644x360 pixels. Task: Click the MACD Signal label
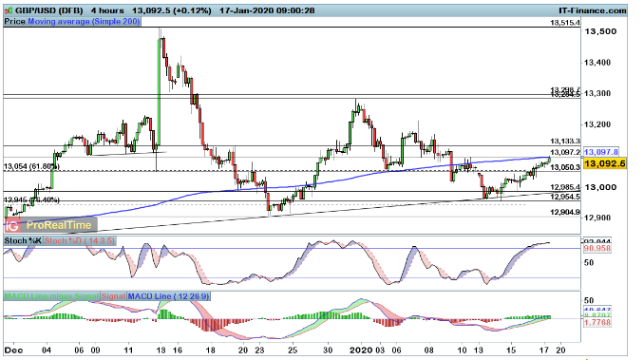click(113, 296)
